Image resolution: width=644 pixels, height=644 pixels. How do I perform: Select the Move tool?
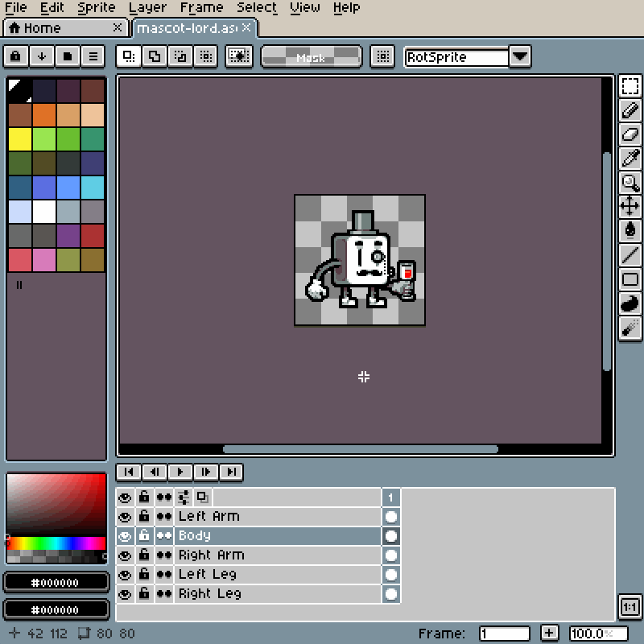pos(630,205)
